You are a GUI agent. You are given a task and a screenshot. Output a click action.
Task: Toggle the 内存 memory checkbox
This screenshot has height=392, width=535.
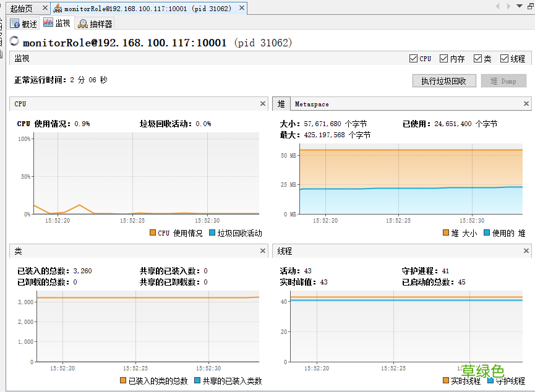pos(443,59)
